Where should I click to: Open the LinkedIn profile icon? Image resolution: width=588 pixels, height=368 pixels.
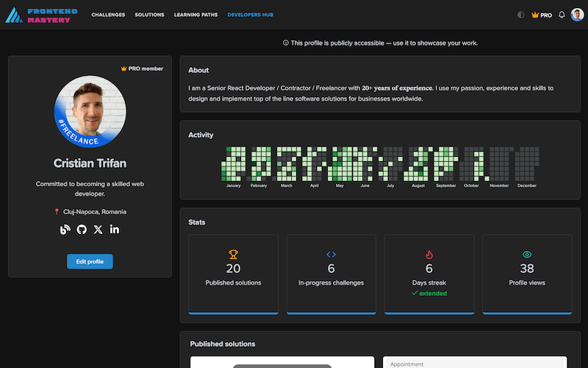pos(115,230)
